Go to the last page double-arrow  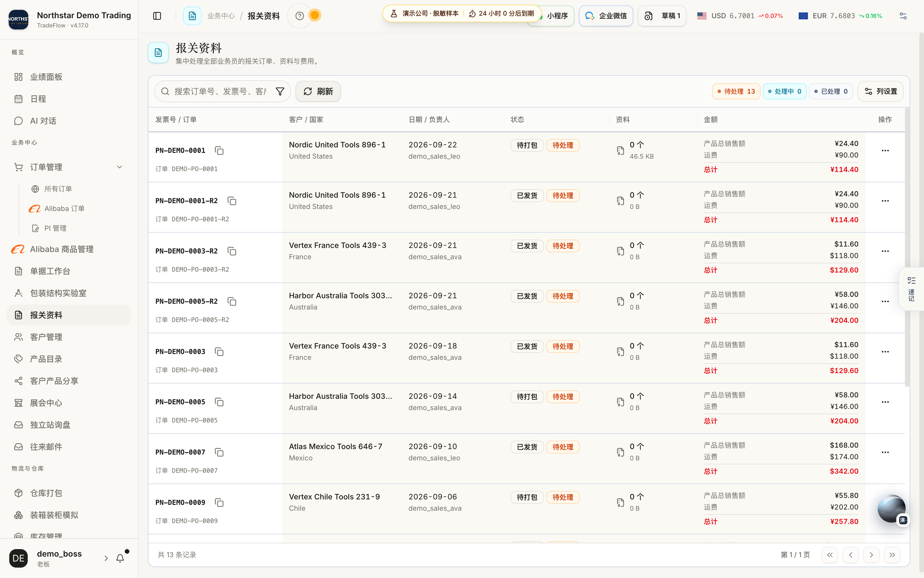pos(892,555)
